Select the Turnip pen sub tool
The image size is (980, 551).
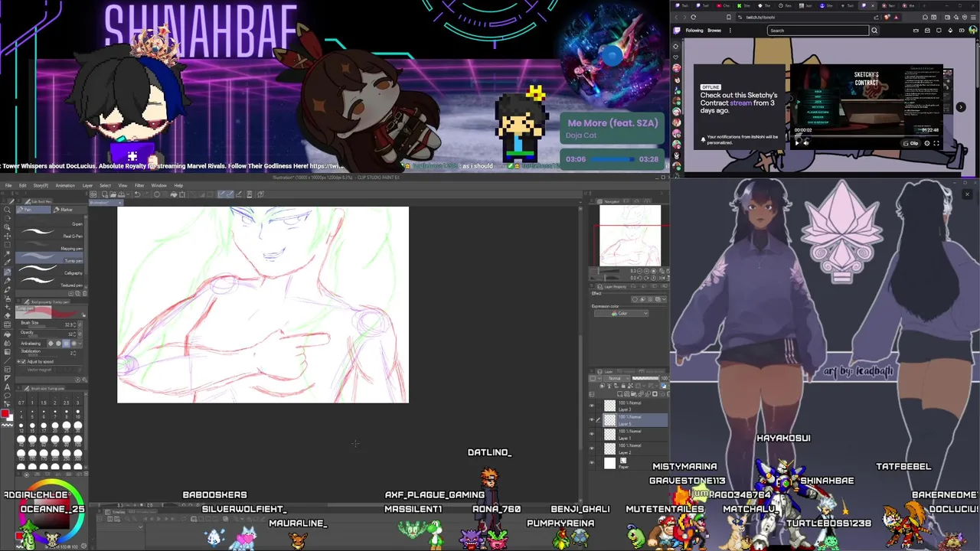pyautogui.click(x=49, y=257)
